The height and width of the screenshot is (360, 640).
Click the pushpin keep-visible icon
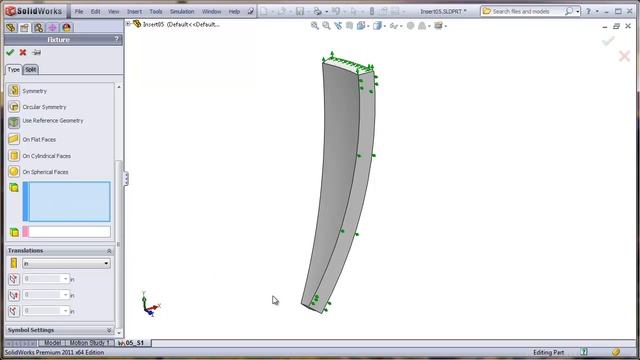click(x=36, y=52)
